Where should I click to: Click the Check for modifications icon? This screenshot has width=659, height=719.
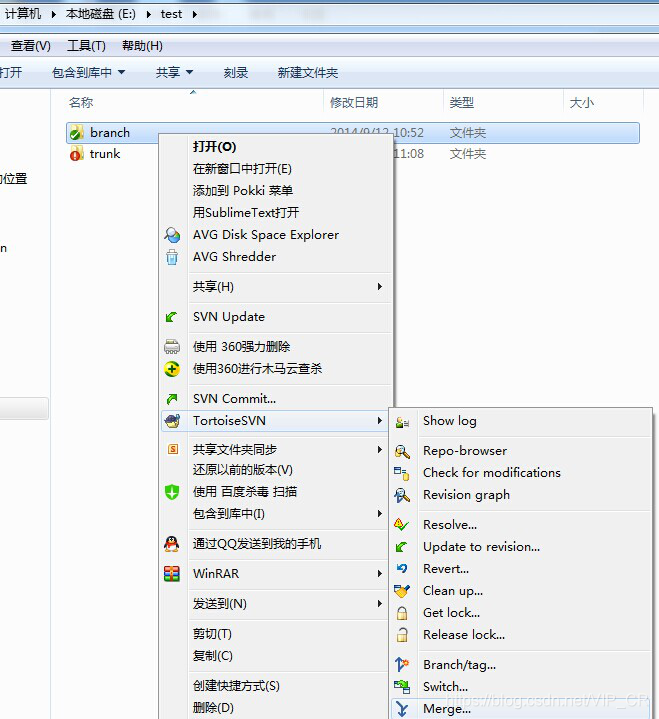[x=401, y=473]
